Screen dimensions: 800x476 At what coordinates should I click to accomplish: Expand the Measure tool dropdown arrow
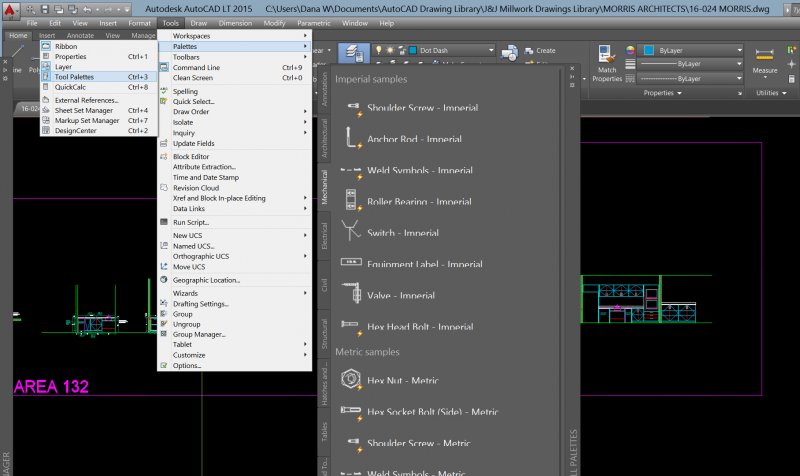(x=765, y=77)
